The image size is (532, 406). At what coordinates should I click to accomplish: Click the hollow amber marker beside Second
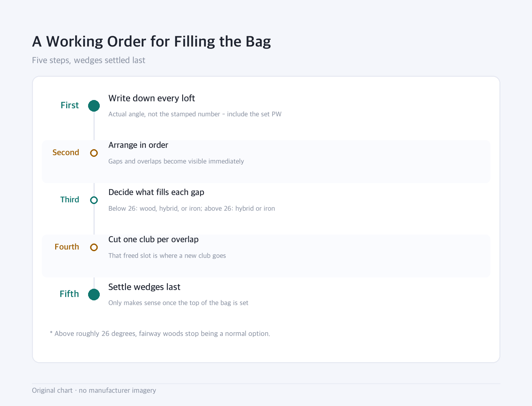tap(94, 153)
